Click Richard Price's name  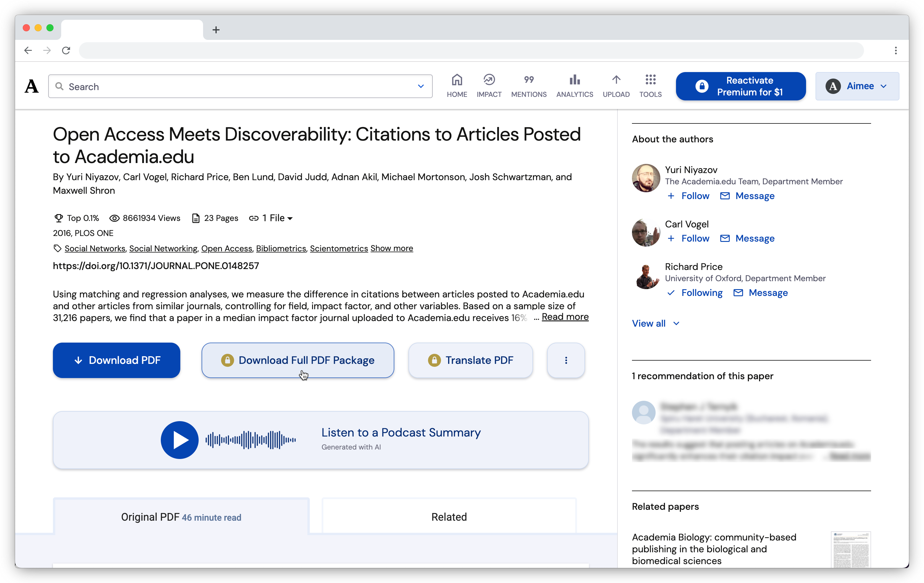tap(693, 267)
